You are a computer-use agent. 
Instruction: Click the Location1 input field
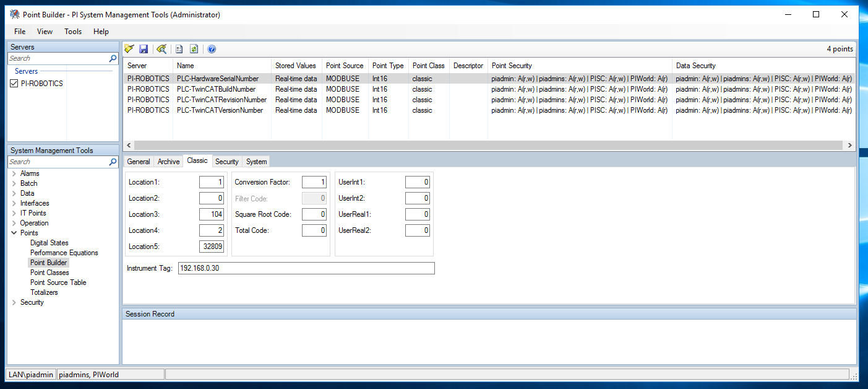(212, 182)
